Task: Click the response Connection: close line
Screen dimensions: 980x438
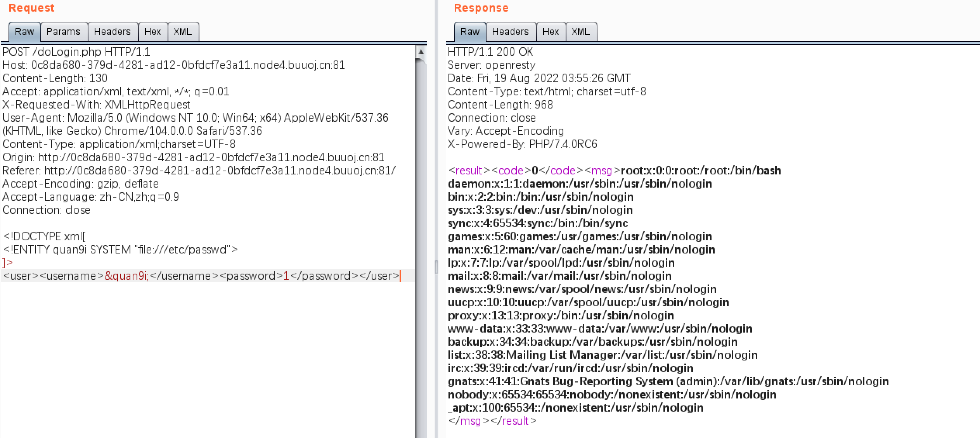Action: click(x=492, y=118)
